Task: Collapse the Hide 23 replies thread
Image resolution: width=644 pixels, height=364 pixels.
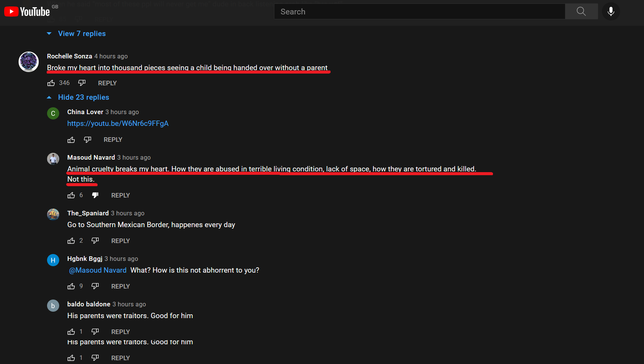Action: pos(83,97)
